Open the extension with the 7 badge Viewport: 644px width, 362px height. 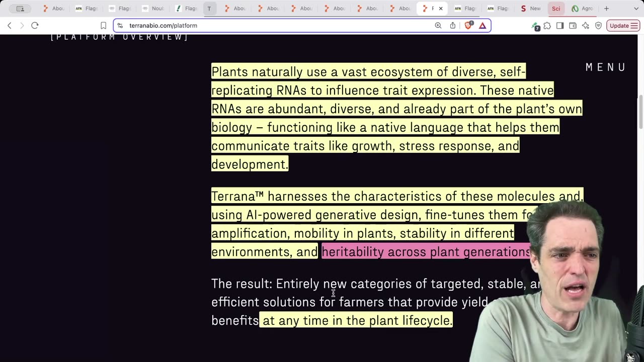[x=536, y=26]
